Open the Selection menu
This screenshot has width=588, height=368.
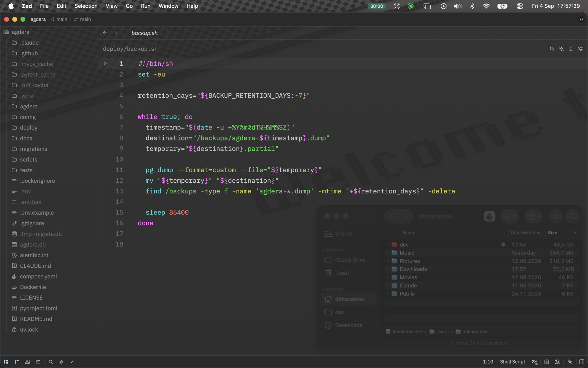coord(86,6)
